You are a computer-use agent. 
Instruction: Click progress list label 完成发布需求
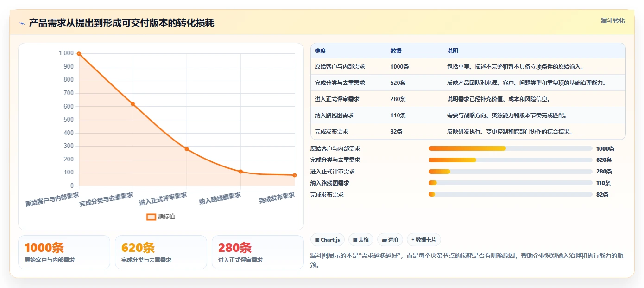[327, 195]
